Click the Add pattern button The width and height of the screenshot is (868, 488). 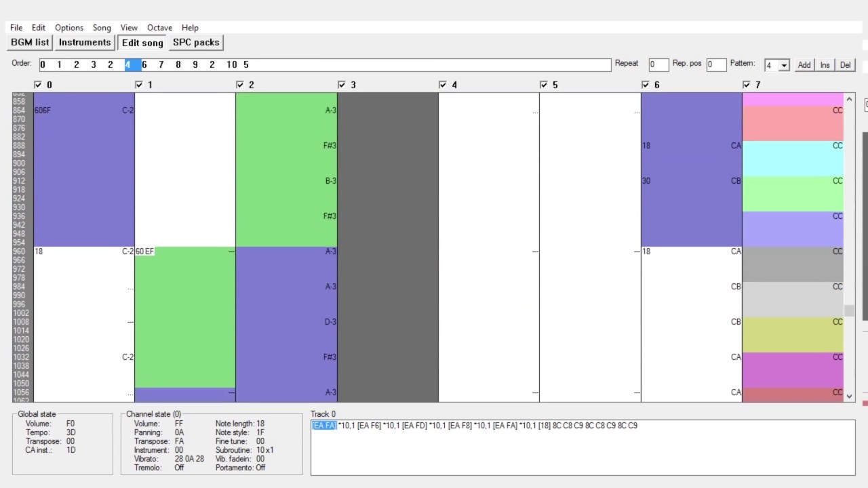(804, 65)
